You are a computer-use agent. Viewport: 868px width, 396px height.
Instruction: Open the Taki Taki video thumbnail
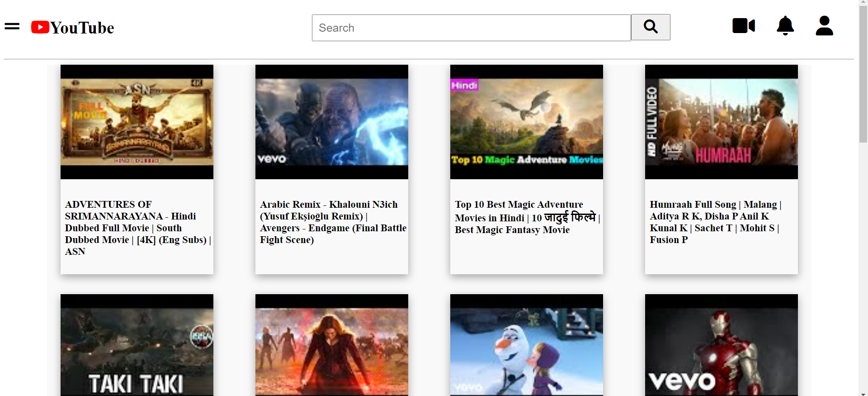click(137, 345)
